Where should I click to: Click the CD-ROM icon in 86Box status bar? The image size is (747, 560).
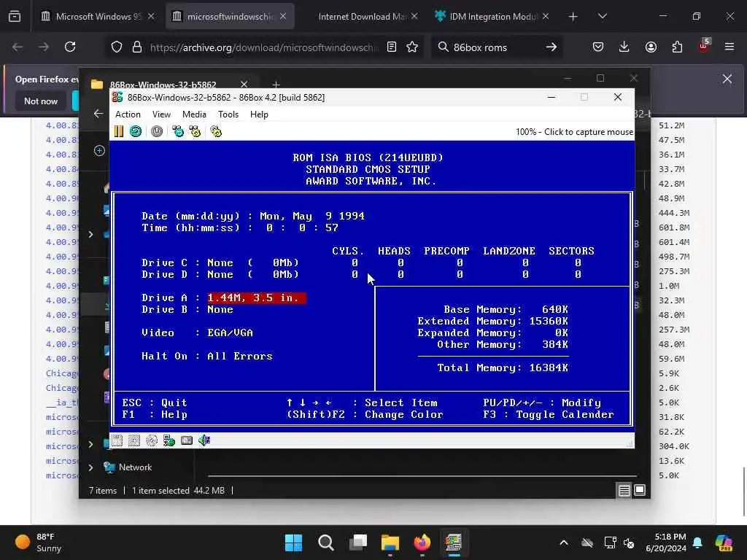(152, 440)
